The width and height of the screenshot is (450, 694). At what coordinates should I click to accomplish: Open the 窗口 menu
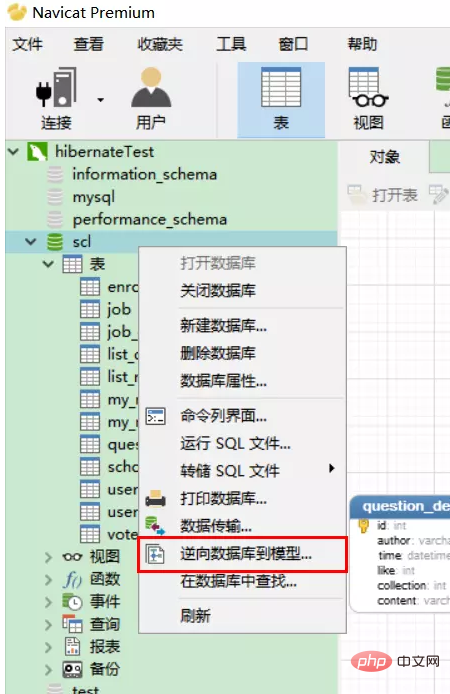point(293,44)
